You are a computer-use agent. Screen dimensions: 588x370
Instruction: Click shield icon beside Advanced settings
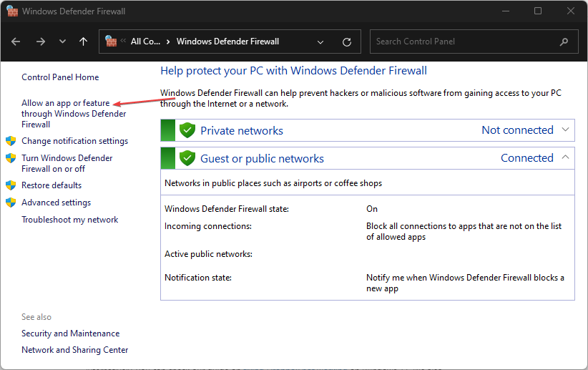[11, 203]
